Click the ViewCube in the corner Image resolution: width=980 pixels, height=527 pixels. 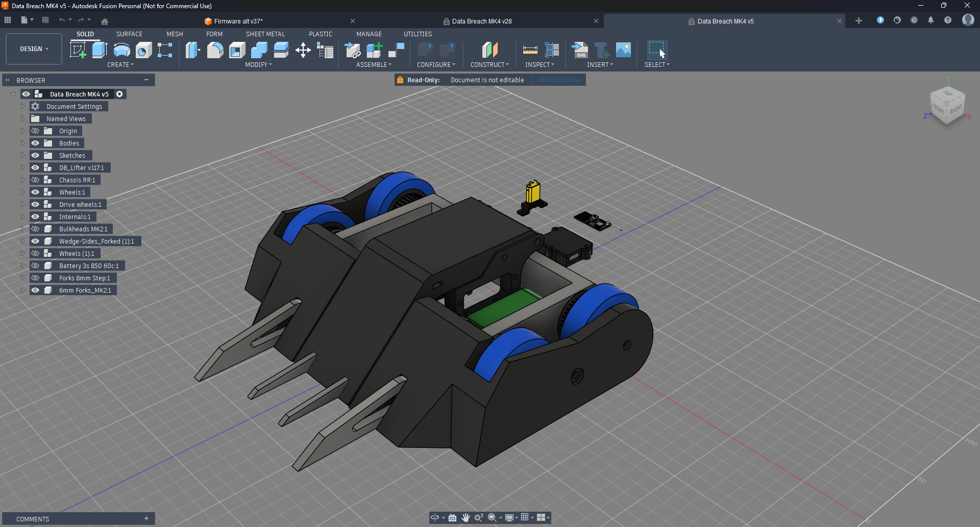(947, 105)
